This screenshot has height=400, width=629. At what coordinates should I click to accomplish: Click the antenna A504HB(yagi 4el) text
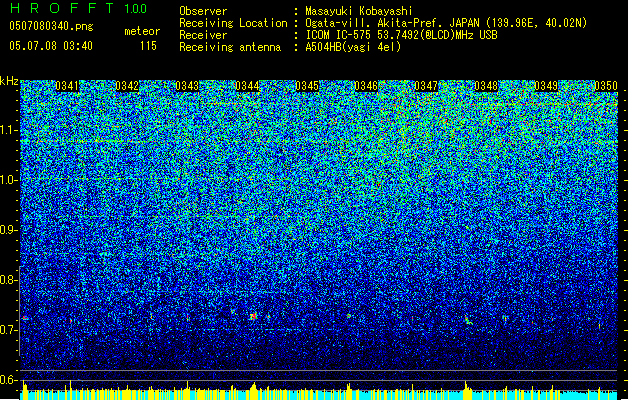[353, 47]
